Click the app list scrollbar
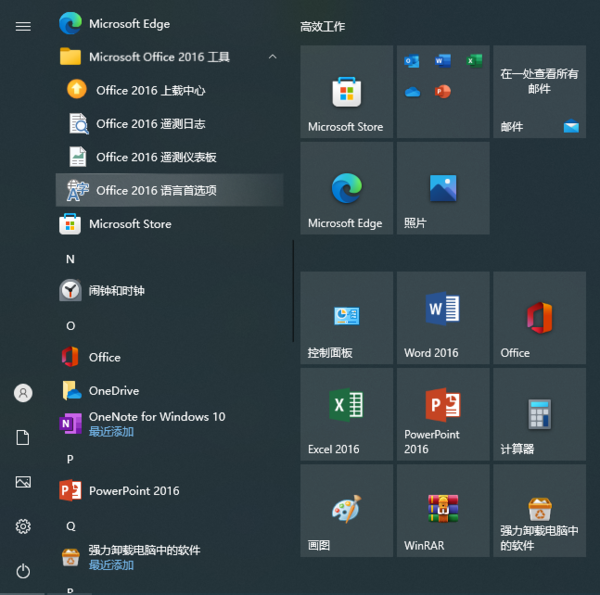Viewport: 600px width, 595px height. [x=293, y=291]
